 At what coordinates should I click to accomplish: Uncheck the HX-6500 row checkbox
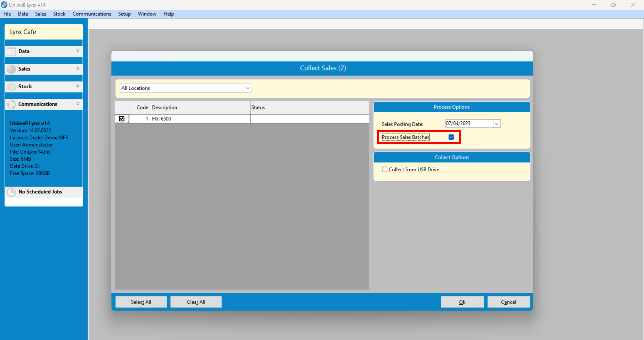point(122,119)
